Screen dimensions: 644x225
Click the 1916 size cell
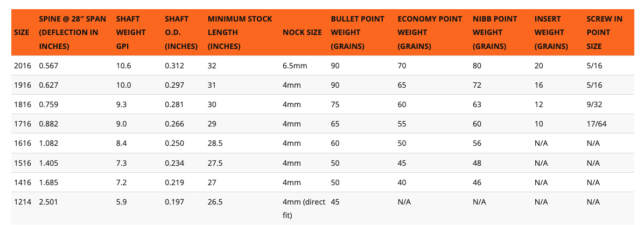(x=22, y=85)
